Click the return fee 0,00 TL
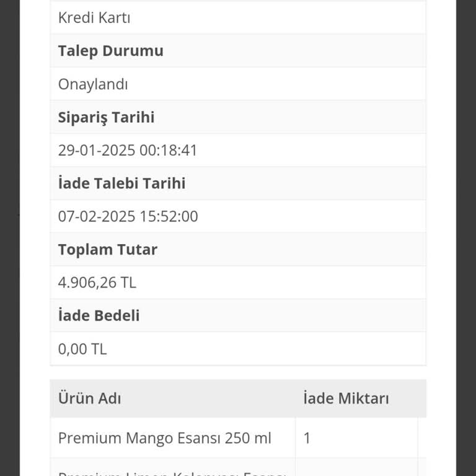This screenshot has width=476, height=476. click(82, 349)
